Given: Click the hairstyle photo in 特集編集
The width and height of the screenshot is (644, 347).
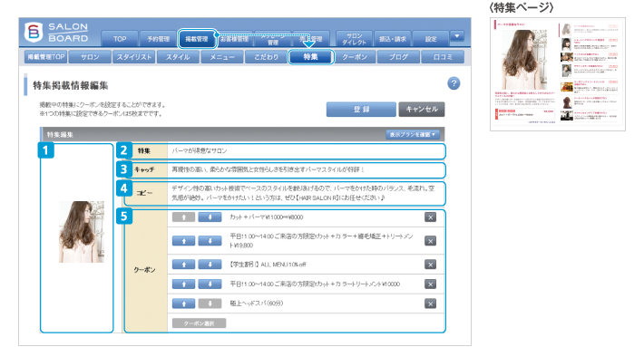Looking at the screenshot, I should pos(82,232).
